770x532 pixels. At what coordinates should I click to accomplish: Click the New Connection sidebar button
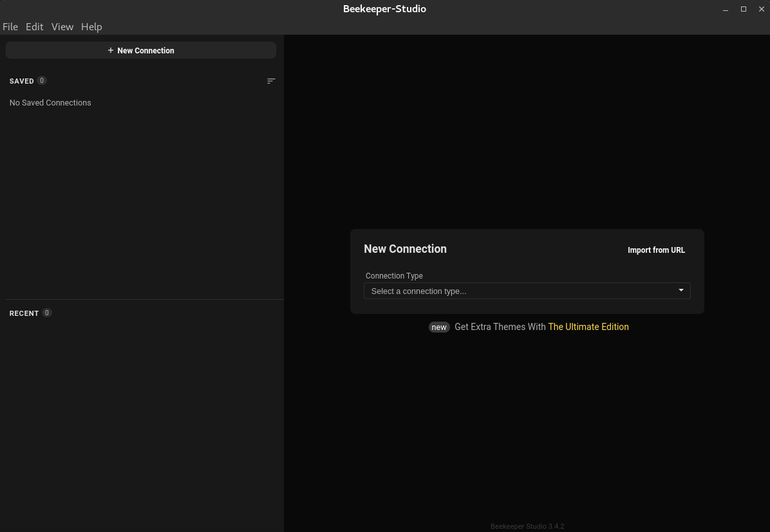coord(141,51)
